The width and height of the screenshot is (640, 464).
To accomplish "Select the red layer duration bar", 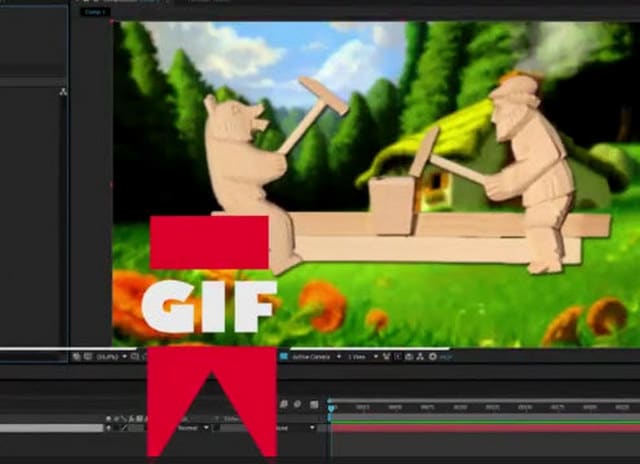I will click(485, 428).
